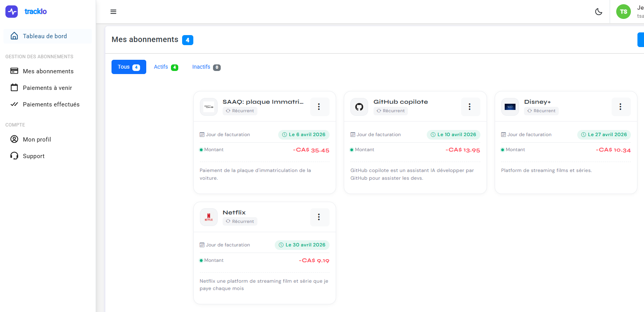The image size is (644, 312).
Task: Click the Récurrent badge on GitHub card
Action: click(390, 111)
